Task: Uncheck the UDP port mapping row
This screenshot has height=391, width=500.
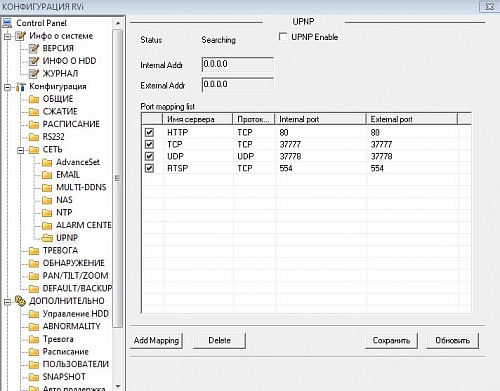Action: pyautogui.click(x=149, y=156)
